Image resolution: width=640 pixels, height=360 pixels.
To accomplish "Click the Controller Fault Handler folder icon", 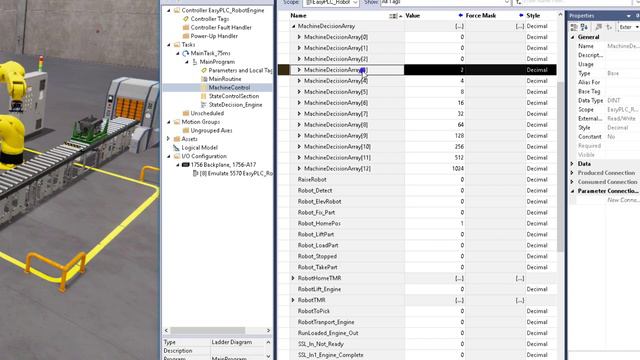I will [186, 27].
